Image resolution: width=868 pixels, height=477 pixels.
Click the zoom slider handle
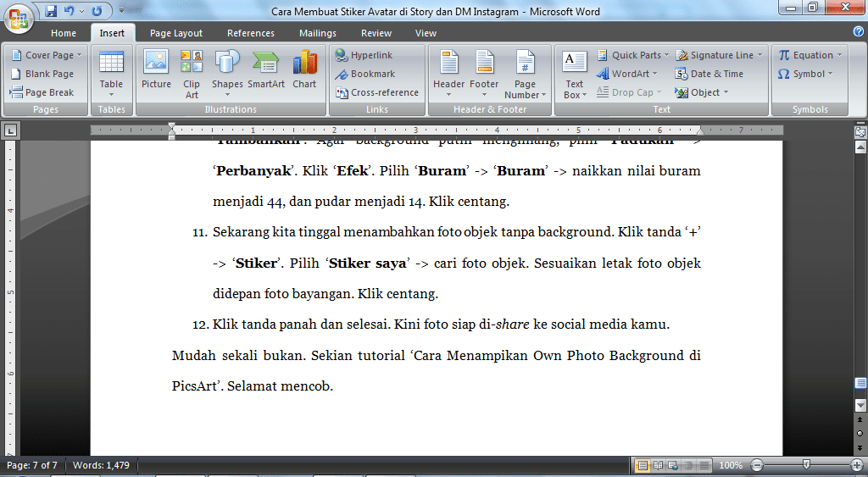(x=807, y=463)
